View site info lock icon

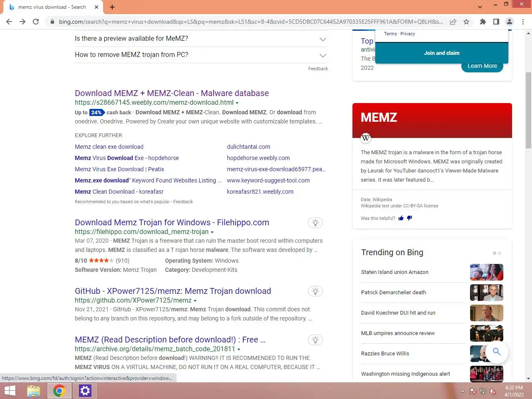(52, 22)
